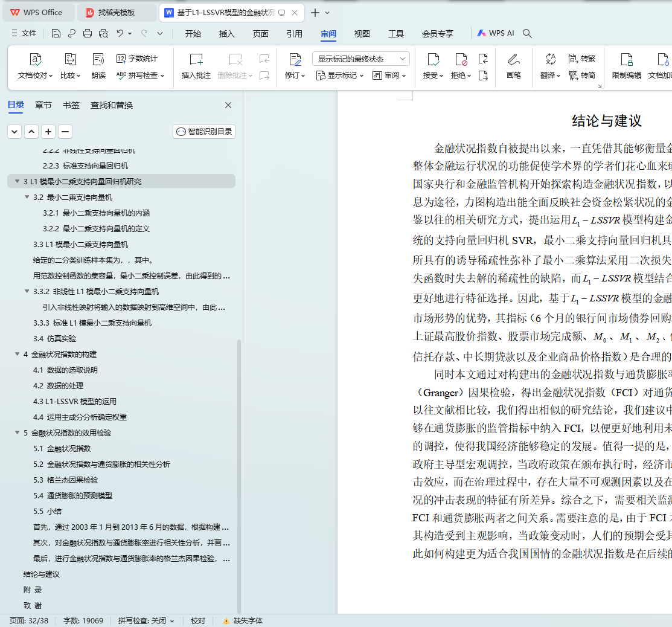Click the 智能识别目录 button
The height and width of the screenshot is (627, 672).
click(204, 132)
